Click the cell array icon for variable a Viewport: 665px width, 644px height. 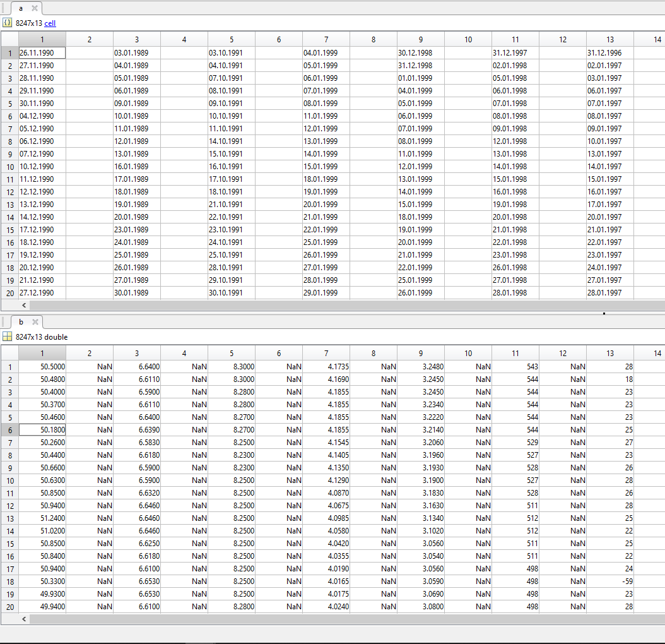point(7,23)
